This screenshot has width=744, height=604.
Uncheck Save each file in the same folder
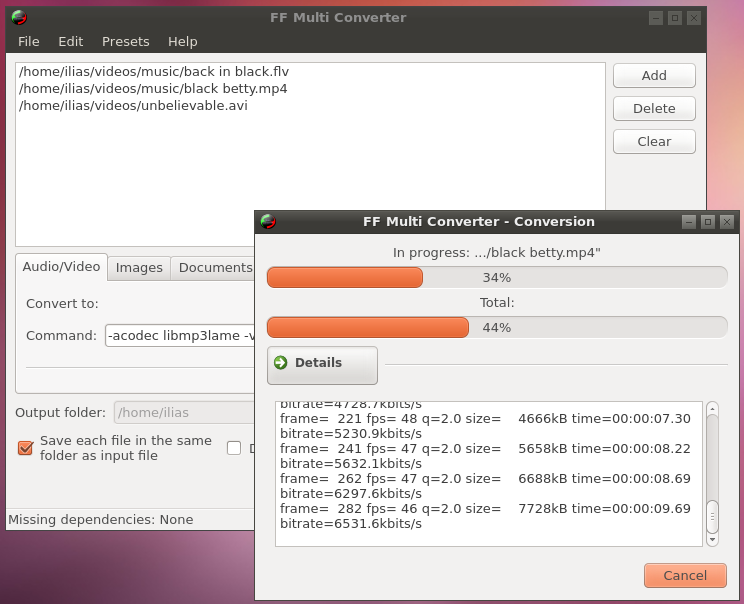[x=25, y=448]
